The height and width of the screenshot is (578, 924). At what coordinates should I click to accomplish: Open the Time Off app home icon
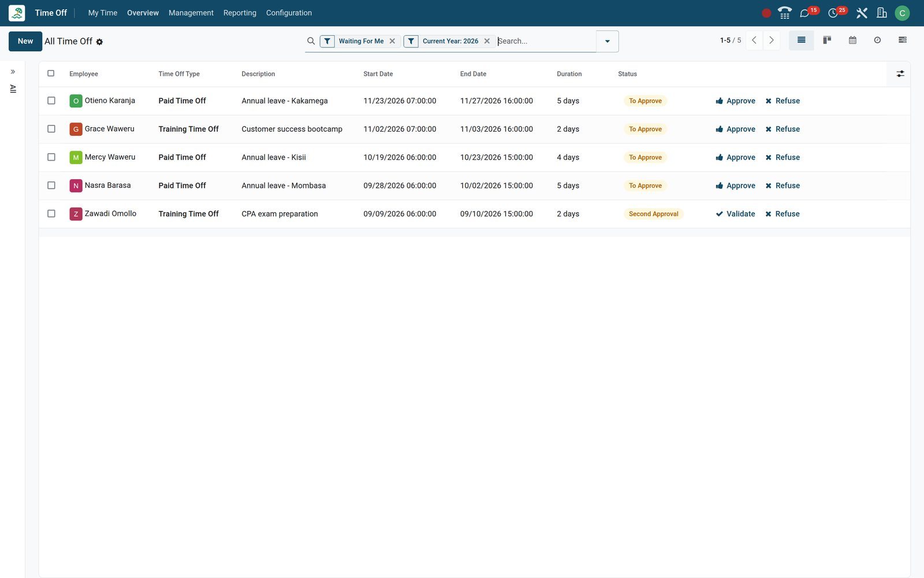coord(17,13)
